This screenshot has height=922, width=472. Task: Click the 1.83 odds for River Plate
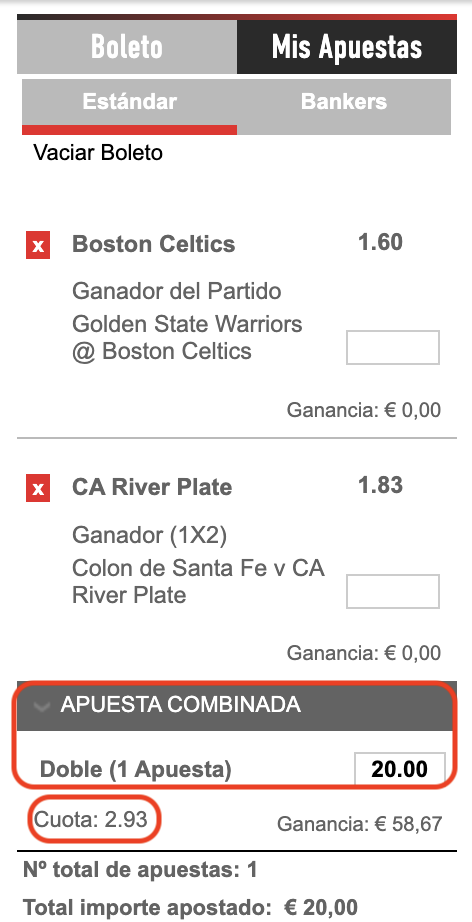(380, 486)
